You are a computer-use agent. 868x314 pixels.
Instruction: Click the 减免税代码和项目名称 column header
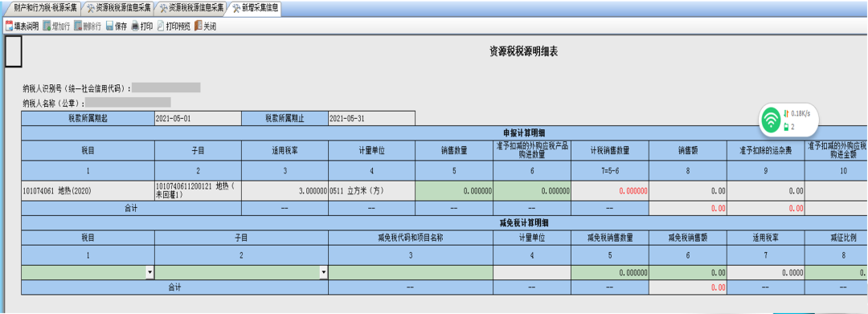point(410,238)
